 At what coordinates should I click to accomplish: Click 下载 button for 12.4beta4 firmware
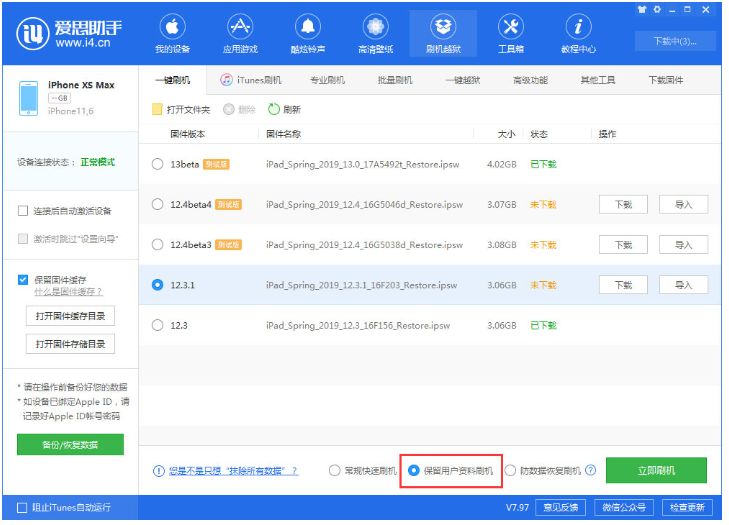click(622, 205)
